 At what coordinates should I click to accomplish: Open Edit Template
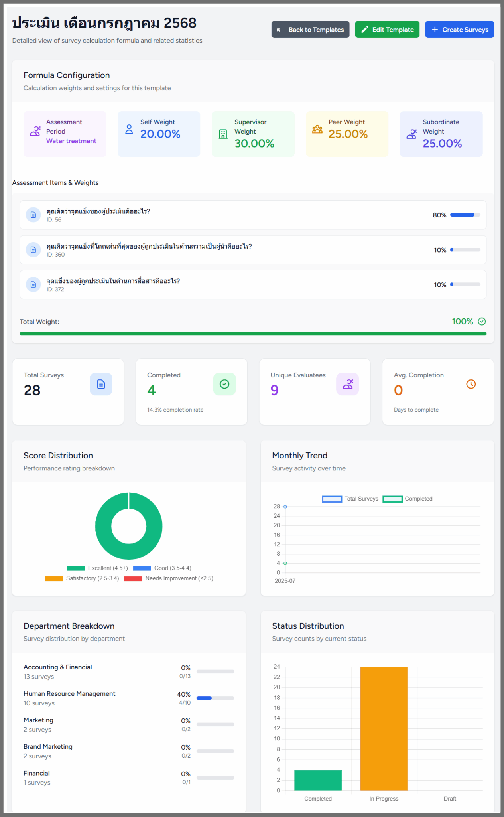click(387, 30)
